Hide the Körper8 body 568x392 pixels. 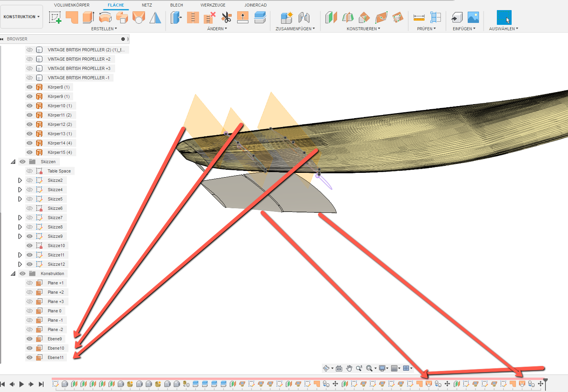pos(29,87)
